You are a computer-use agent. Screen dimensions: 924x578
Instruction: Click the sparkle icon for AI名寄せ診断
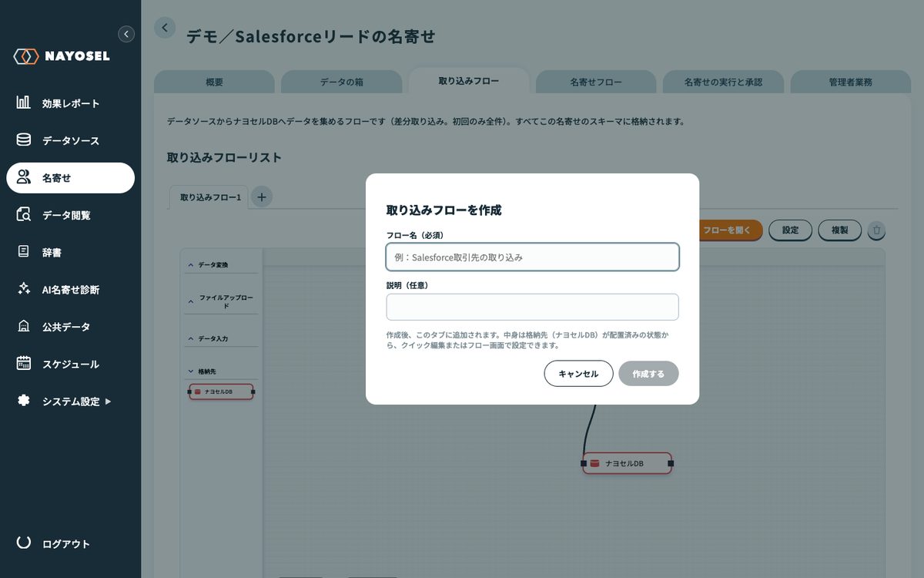click(x=24, y=289)
